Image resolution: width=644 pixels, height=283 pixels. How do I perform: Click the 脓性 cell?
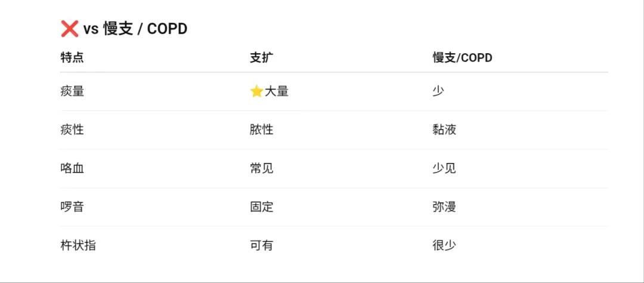point(262,130)
